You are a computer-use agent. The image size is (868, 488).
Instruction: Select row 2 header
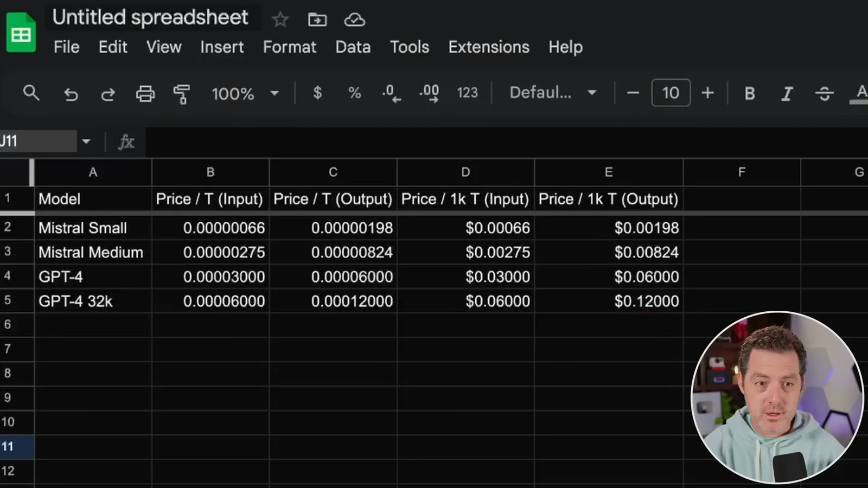click(17, 228)
